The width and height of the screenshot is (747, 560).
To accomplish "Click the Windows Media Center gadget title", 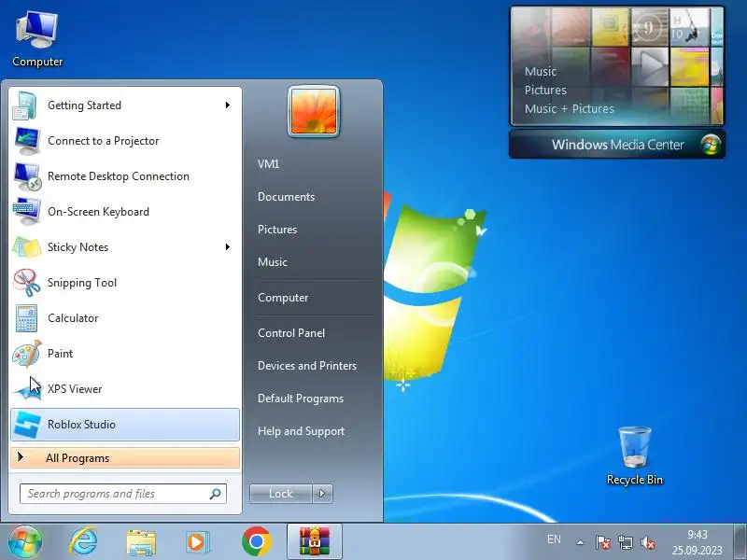I will tap(617, 145).
